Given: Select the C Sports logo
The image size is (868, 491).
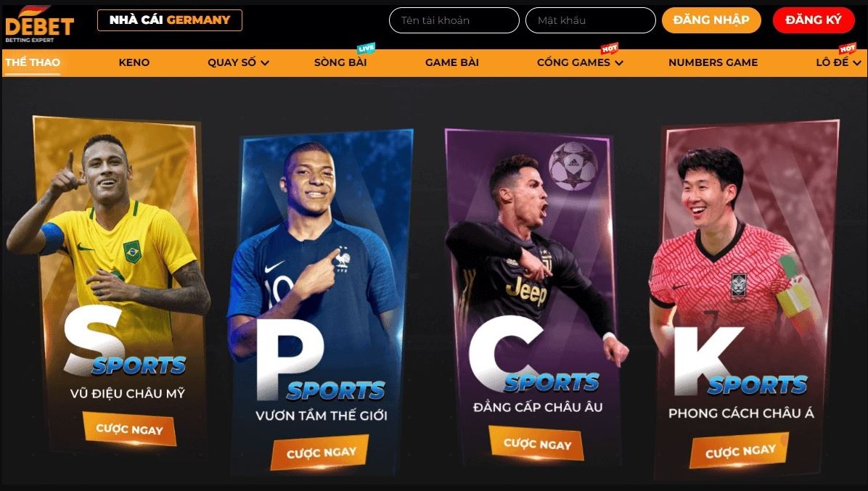Looking at the screenshot, I should click(533, 354).
